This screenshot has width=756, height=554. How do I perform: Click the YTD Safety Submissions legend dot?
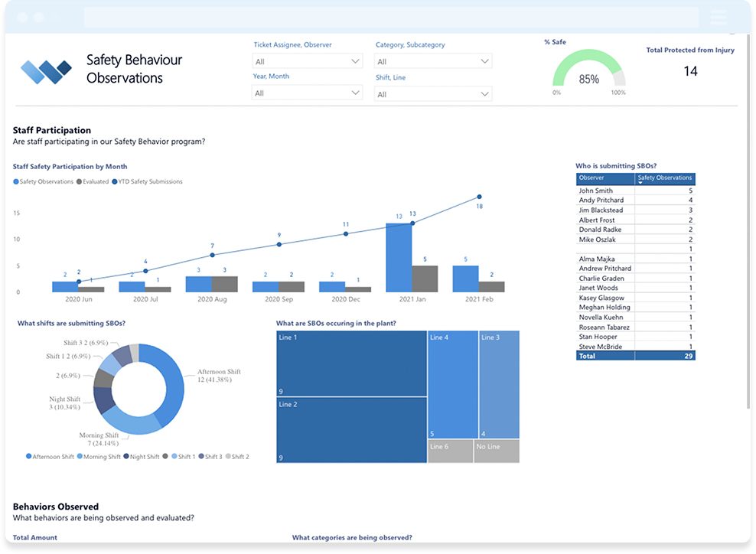pos(115,182)
